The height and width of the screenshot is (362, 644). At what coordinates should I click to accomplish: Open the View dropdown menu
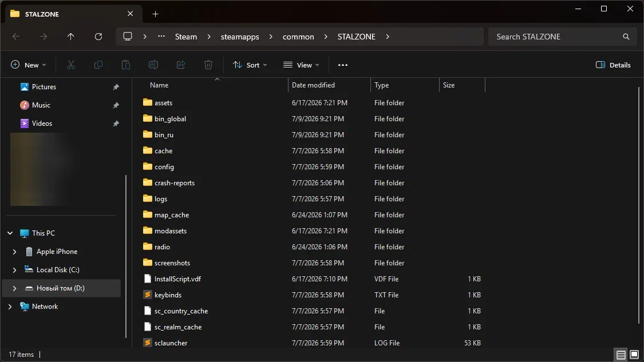[x=301, y=65]
